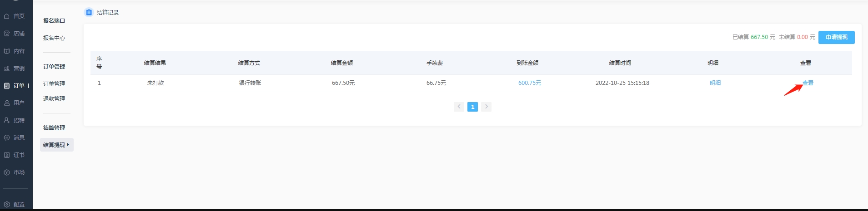The width and height of the screenshot is (868, 211).
Task: Click the 结算结果 column header
Action: (x=155, y=63)
